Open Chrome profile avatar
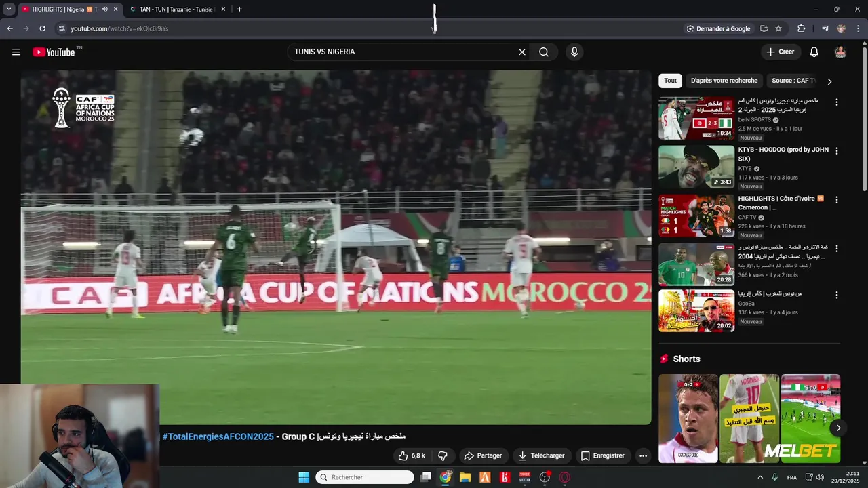 pyautogui.click(x=842, y=28)
